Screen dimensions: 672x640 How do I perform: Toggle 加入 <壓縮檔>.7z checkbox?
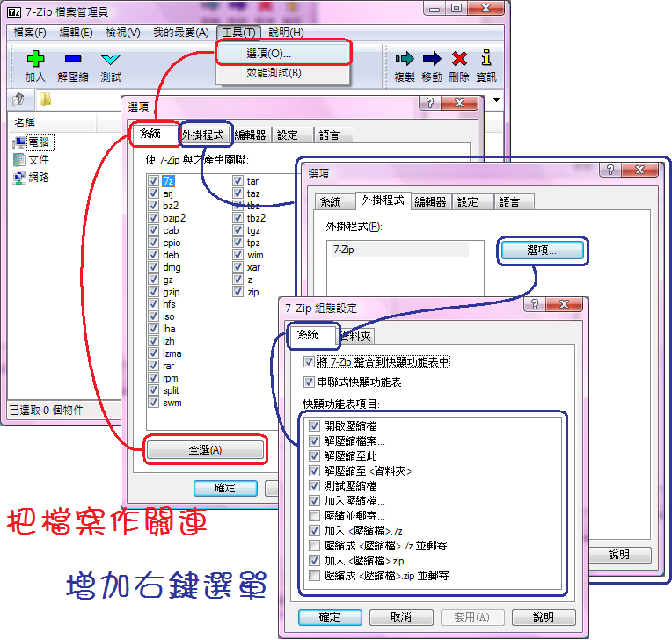314,530
